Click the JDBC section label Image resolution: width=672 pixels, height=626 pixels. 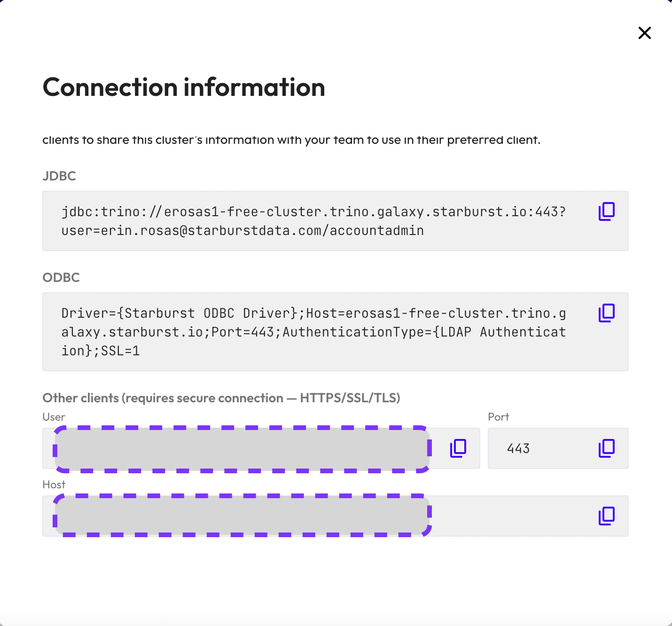[x=59, y=176]
